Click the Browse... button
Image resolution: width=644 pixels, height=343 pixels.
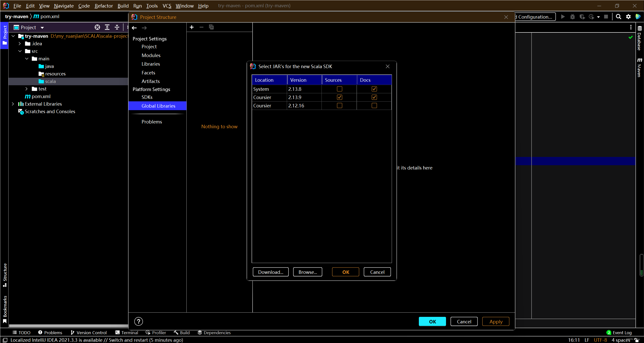307,272
